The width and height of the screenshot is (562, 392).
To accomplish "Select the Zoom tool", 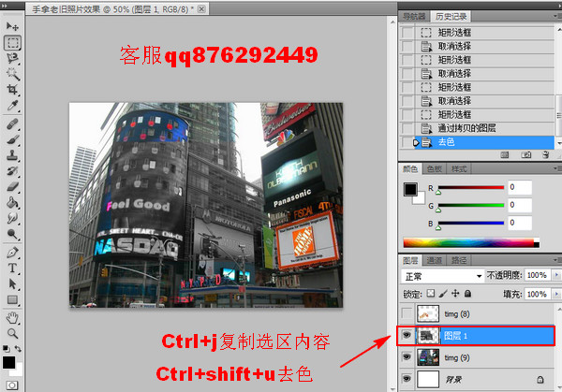I will point(12,334).
